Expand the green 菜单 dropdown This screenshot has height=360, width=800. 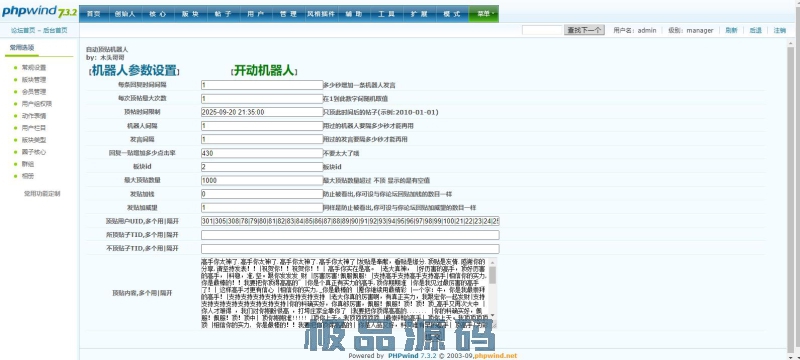point(484,14)
